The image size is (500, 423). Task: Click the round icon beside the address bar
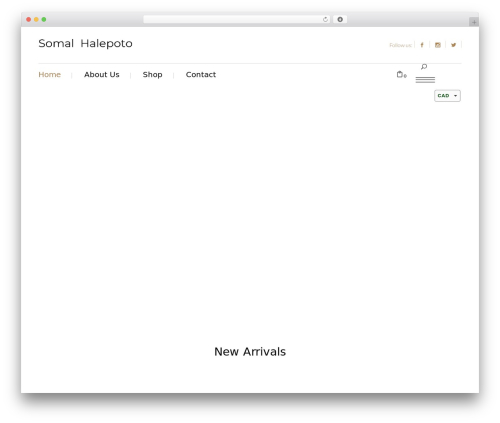tap(340, 19)
